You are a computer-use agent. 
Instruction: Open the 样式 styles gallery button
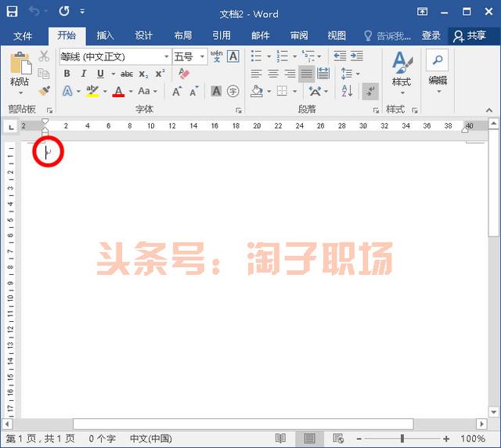[x=402, y=73]
